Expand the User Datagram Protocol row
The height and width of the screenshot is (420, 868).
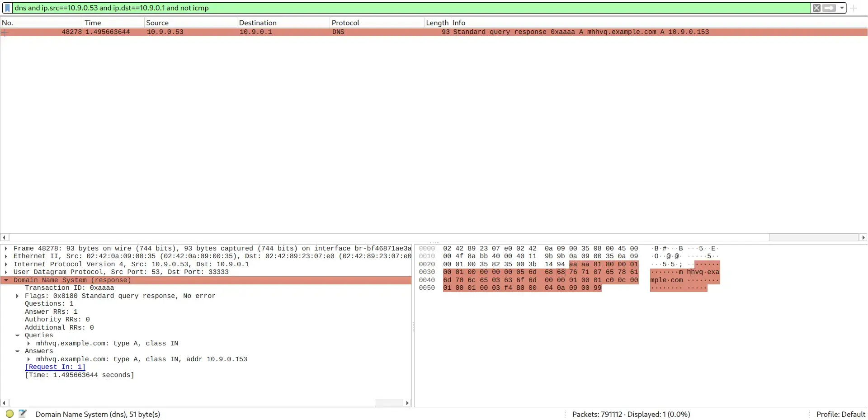pos(6,272)
